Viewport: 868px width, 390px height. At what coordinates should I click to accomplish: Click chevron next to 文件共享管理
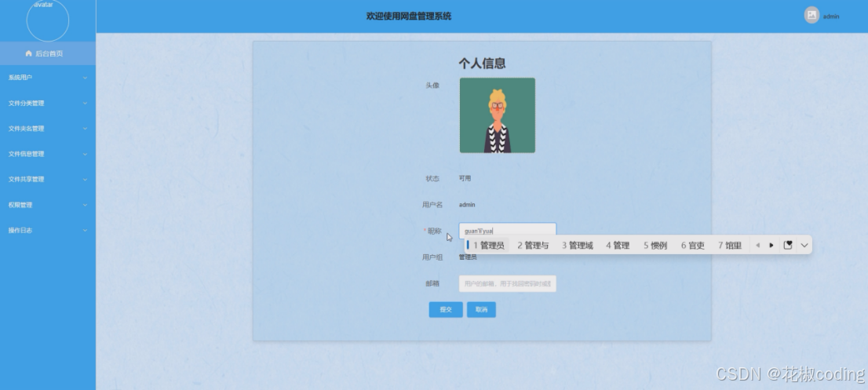tap(85, 180)
